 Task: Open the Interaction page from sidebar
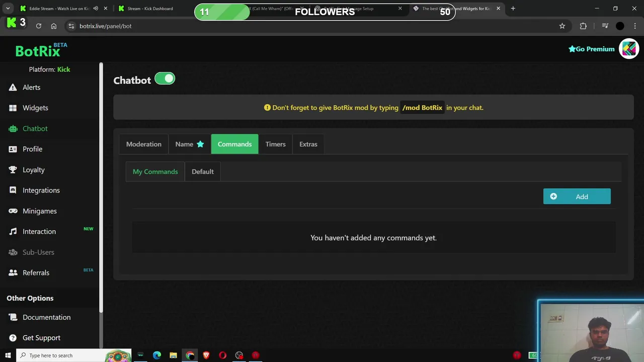[39, 232]
